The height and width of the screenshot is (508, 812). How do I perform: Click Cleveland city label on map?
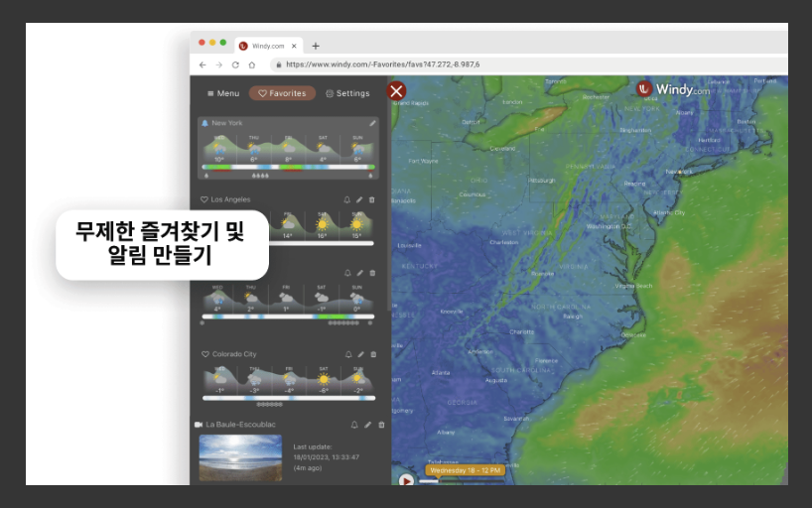point(502,149)
